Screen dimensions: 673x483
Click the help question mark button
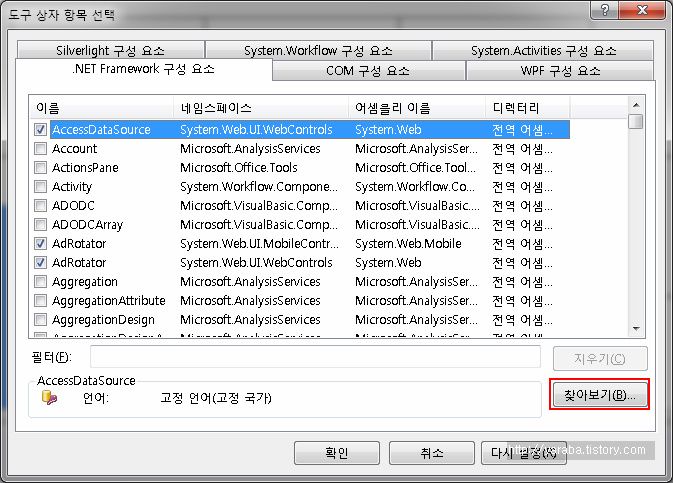[604, 9]
